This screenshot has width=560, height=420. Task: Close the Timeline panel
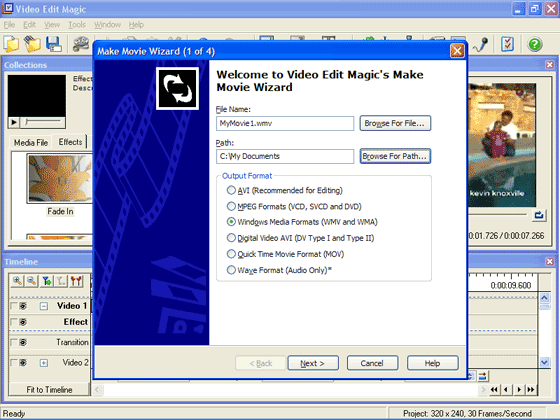click(550, 261)
